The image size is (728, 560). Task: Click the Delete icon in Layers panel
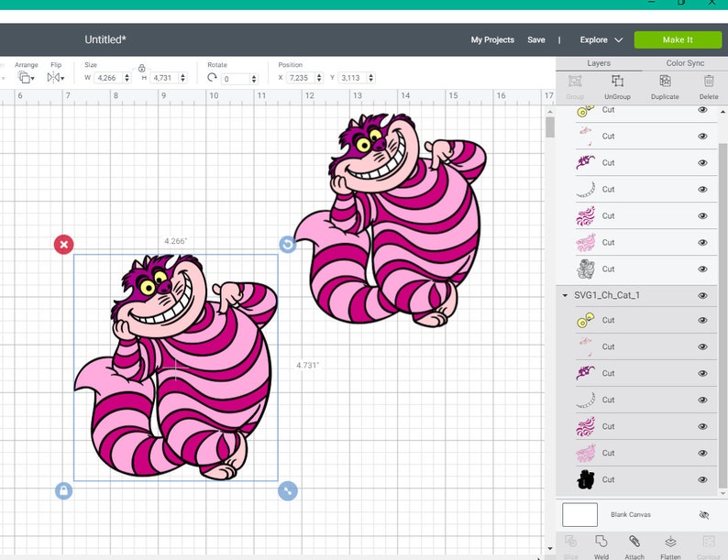click(709, 82)
